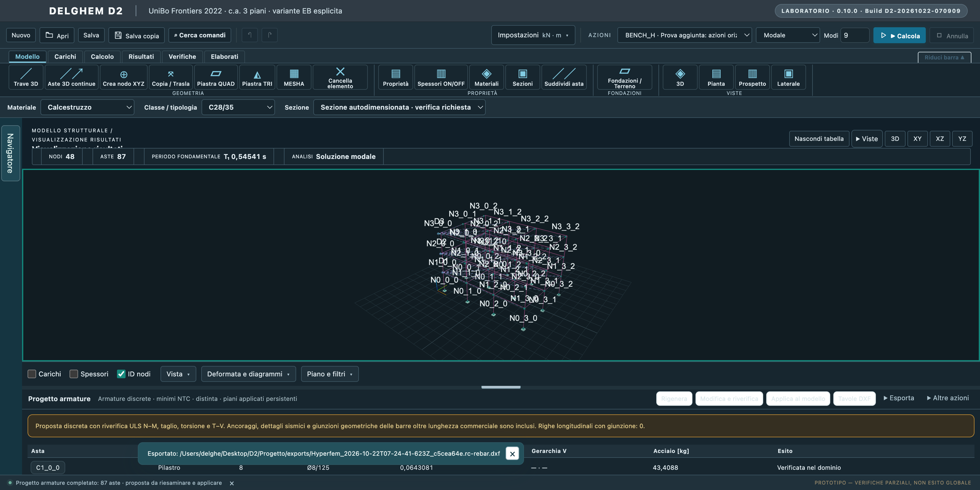The width and height of the screenshot is (980, 490).
Task: Activate Aste 3D continue tool
Action: [72, 77]
